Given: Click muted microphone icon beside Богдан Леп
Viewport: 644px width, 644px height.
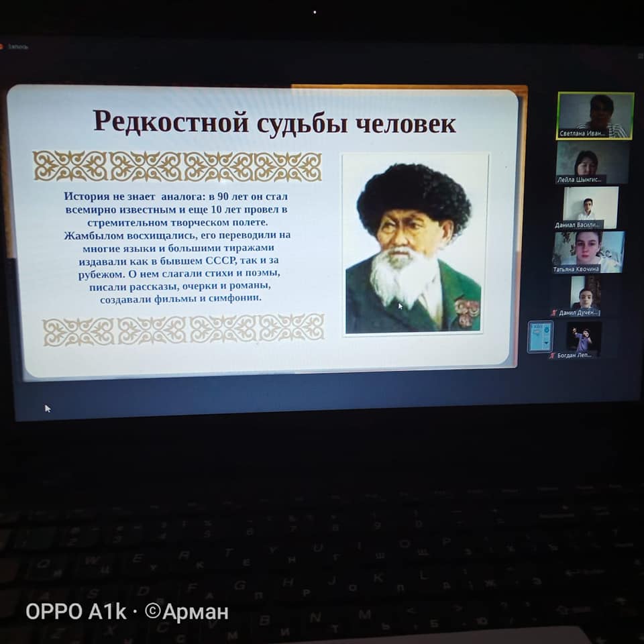Looking at the screenshot, I should [552, 355].
